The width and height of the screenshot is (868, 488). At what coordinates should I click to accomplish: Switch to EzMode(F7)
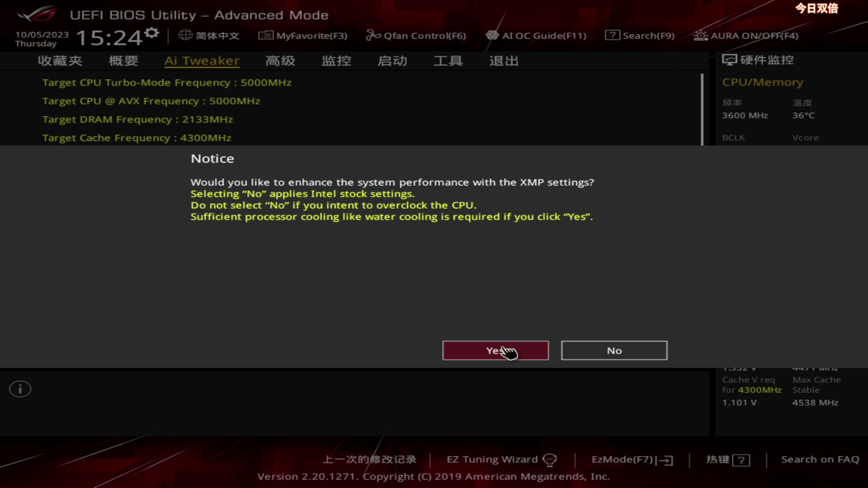[632, 460]
